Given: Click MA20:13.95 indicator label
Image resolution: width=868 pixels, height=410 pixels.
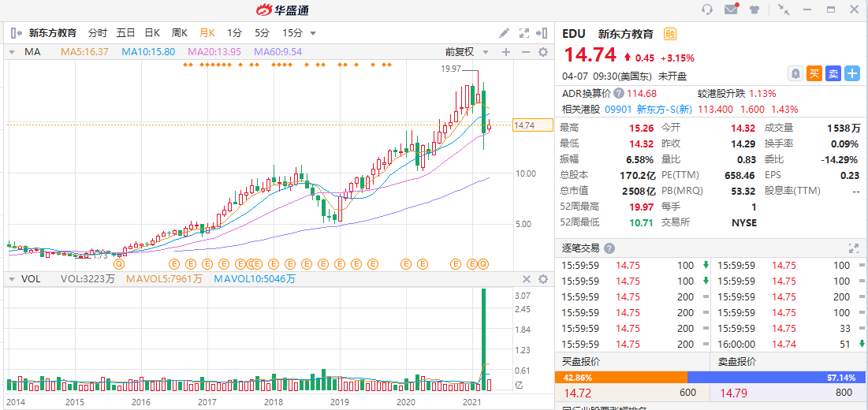Looking at the screenshot, I should tap(214, 52).
